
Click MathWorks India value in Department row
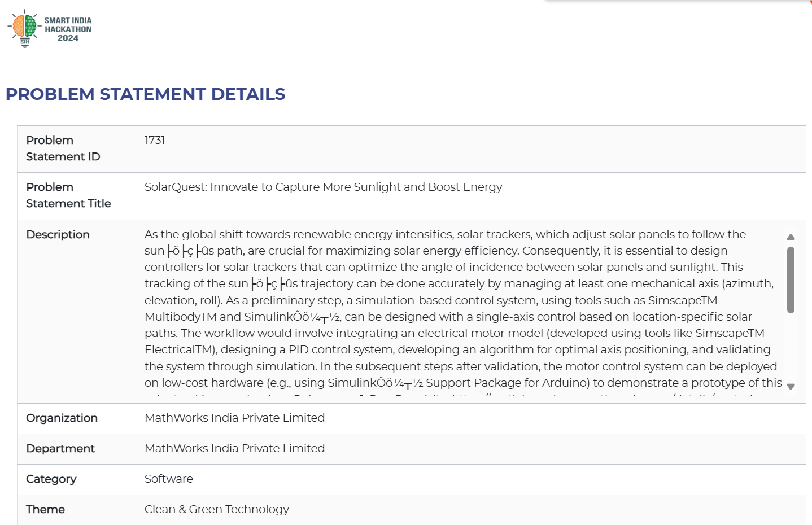click(x=234, y=448)
